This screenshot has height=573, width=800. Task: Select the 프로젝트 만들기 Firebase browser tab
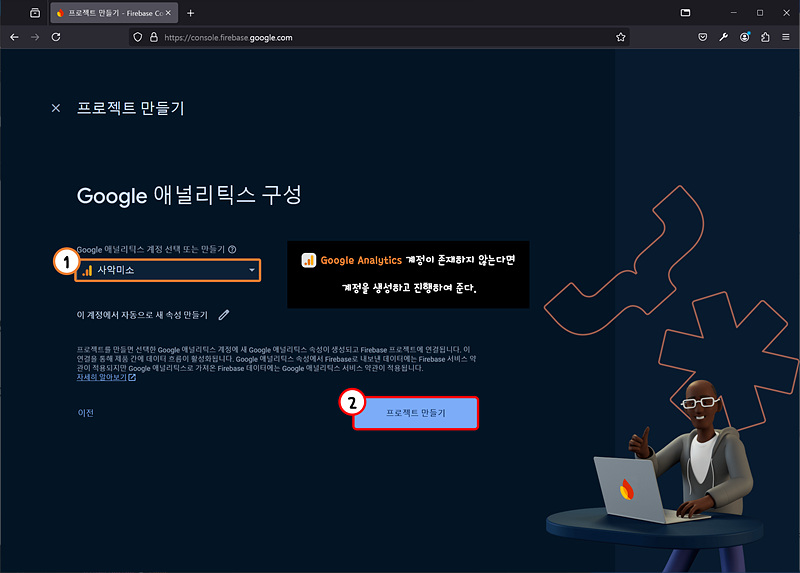tap(114, 13)
